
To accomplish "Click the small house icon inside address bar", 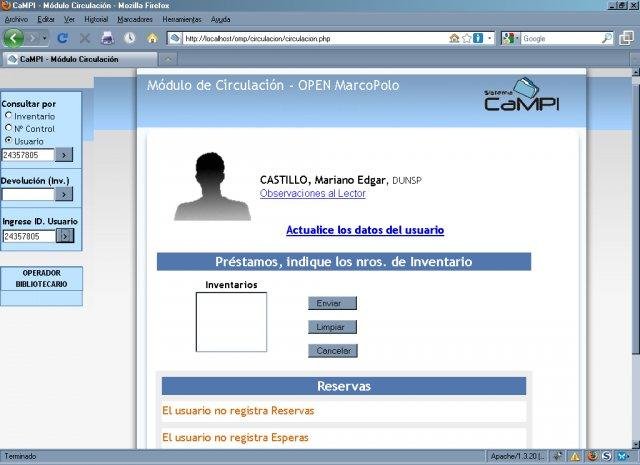I will (x=454, y=38).
